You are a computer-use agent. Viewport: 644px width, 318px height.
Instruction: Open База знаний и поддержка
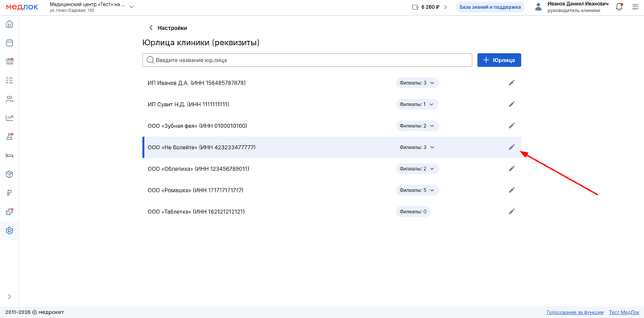pyautogui.click(x=490, y=7)
